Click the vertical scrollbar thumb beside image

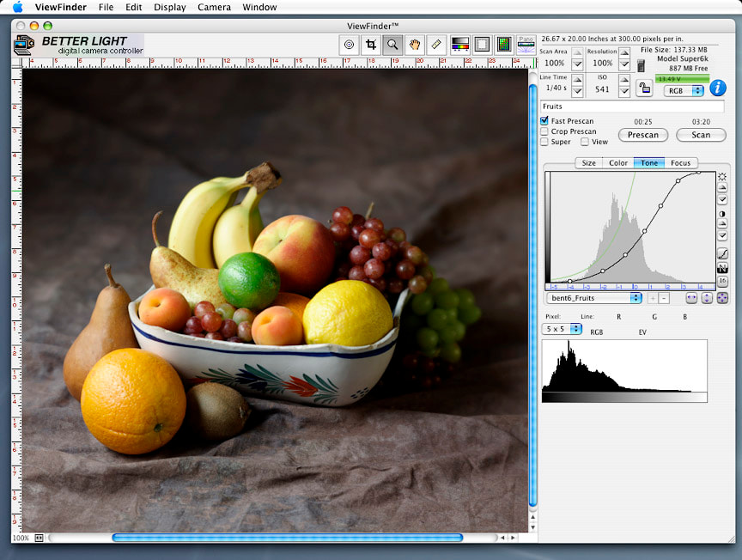532,295
